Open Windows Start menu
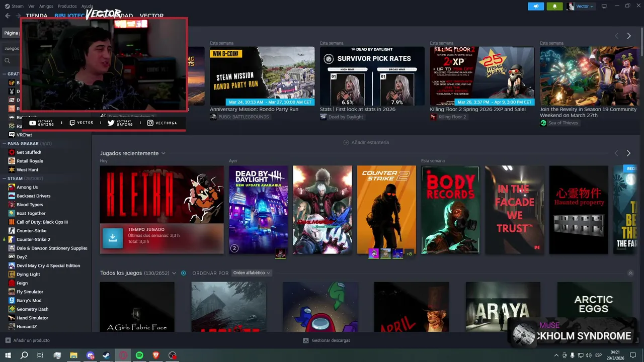This screenshot has width=644, height=362. coord(8,355)
